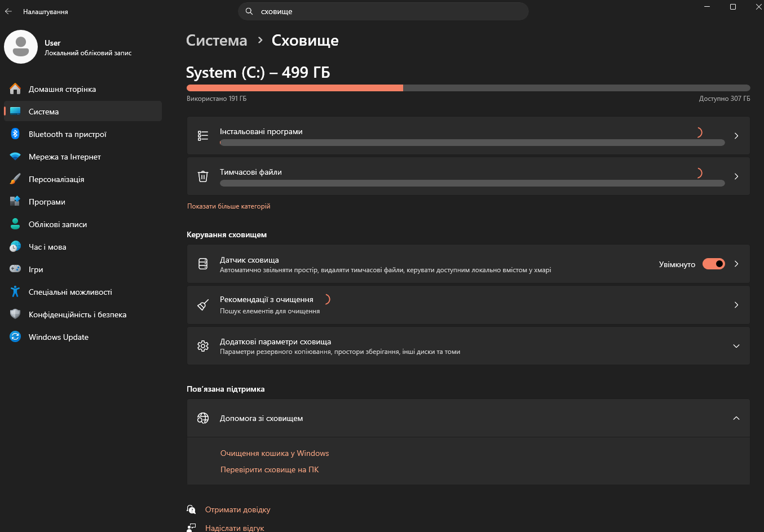Click the Bluetooth icon in sidebar

(15, 134)
